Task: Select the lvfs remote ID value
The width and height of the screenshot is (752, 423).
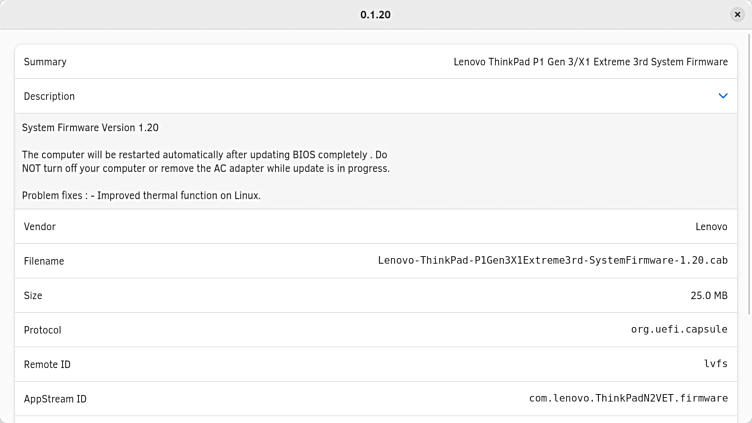Action: click(x=715, y=365)
